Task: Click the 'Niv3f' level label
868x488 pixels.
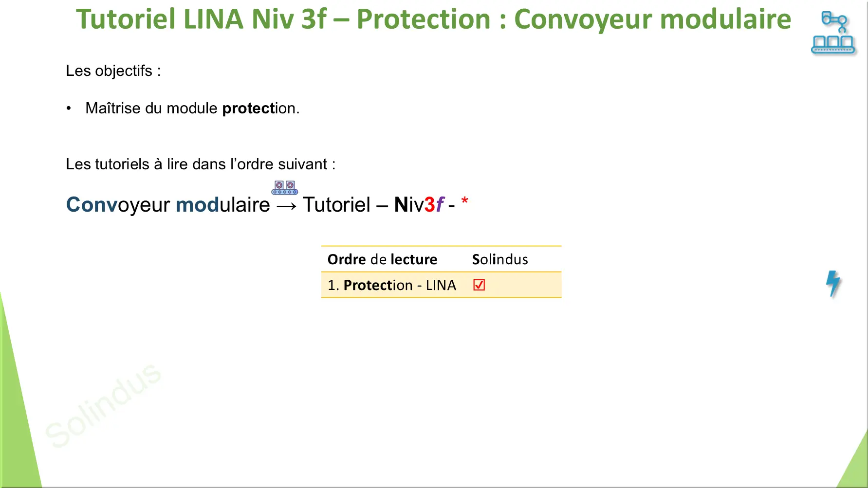Action: 419,205
